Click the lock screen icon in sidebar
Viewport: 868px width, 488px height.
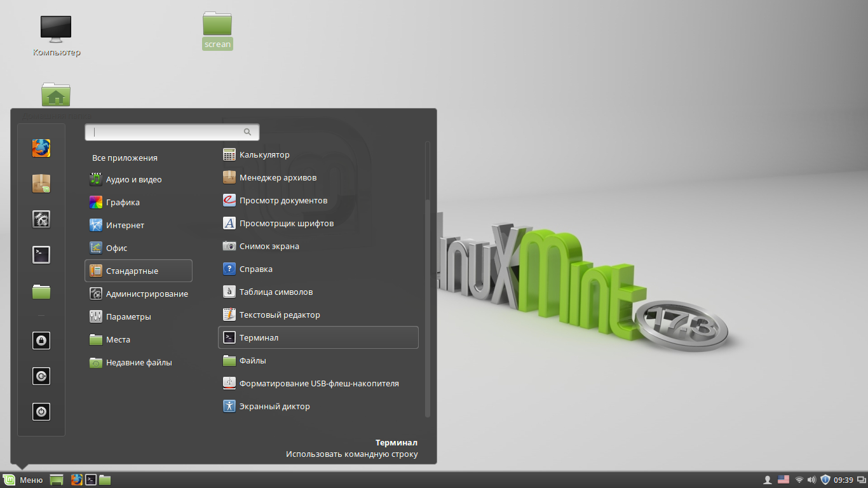[x=41, y=341]
